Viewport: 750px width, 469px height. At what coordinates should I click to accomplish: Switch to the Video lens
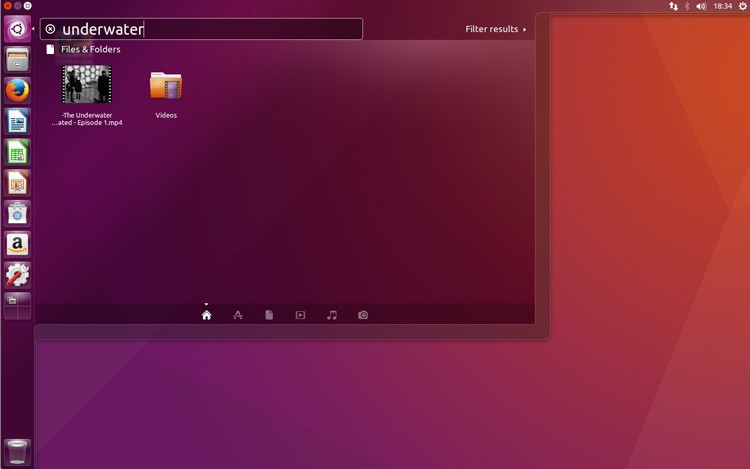coord(300,315)
